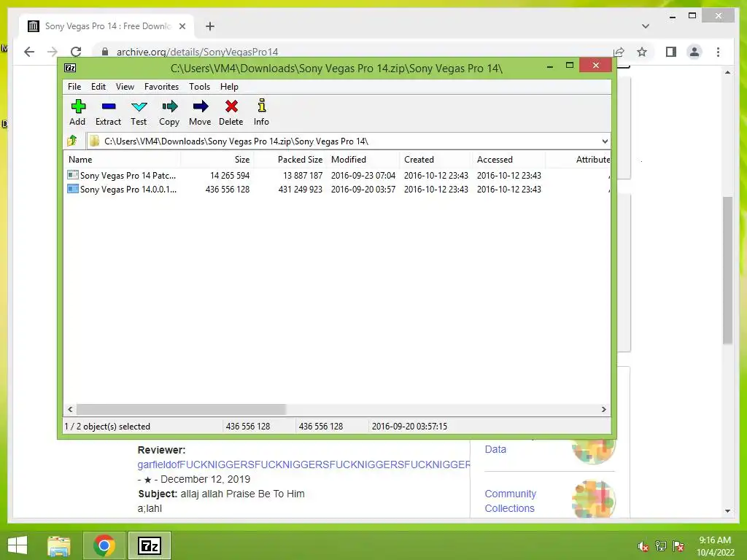Open the Data collection link
The image size is (747, 560).
(x=495, y=449)
